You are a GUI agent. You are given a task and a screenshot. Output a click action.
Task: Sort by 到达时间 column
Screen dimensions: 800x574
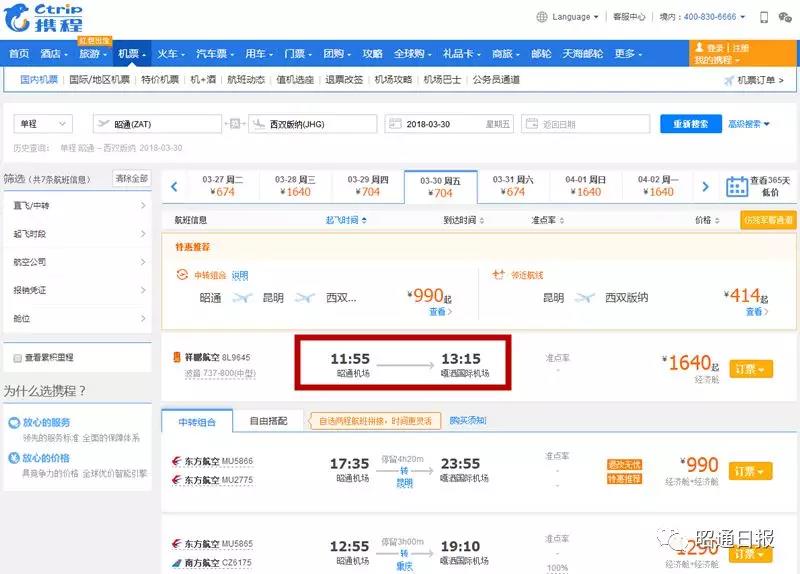click(x=464, y=220)
